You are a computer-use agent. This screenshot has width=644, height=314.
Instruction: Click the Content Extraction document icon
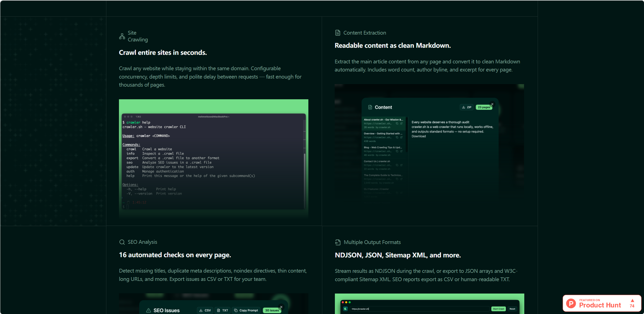pyautogui.click(x=338, y=33)
